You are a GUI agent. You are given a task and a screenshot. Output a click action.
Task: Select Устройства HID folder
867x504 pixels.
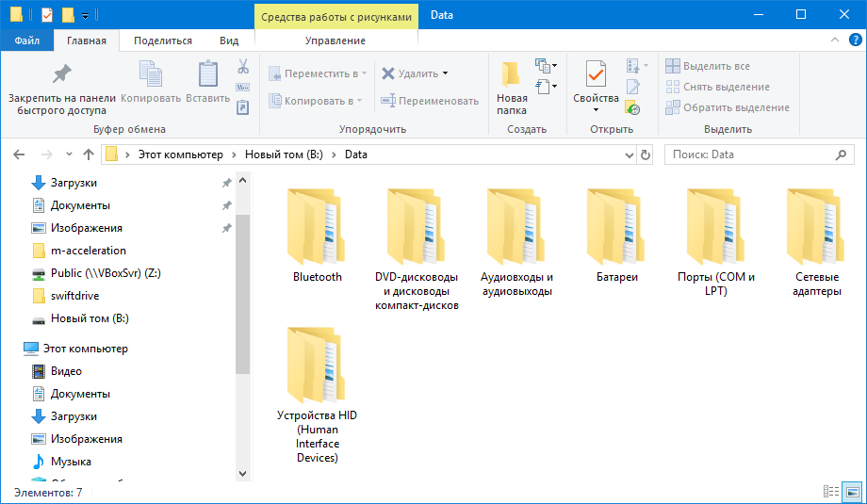tap(317, 395)
